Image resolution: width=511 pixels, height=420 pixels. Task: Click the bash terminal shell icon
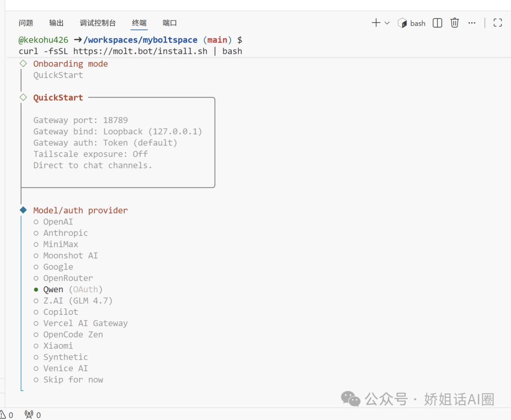point(402,23)
